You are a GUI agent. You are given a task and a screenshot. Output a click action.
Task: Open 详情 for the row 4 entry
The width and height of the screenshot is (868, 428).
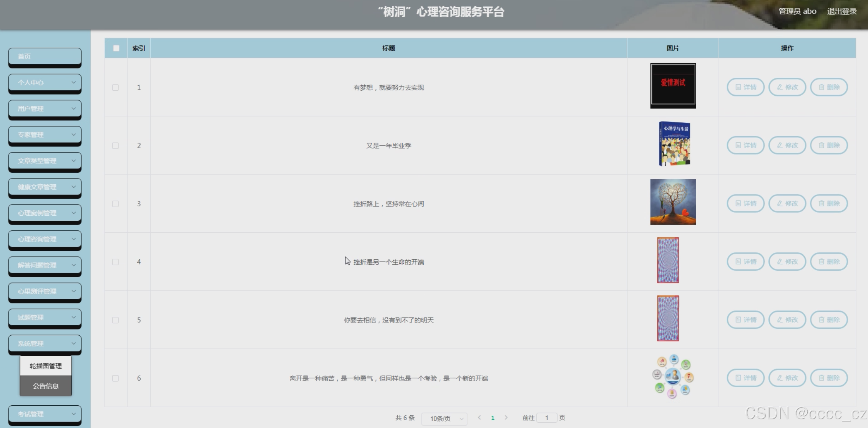pos(745,261)
